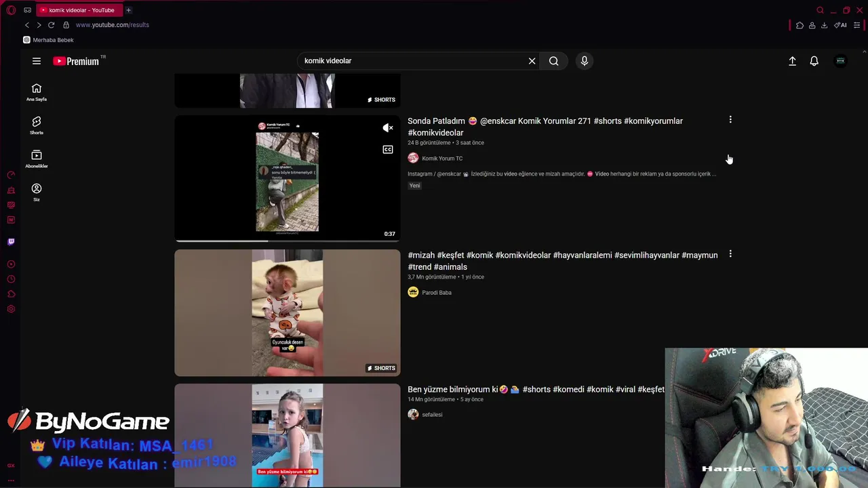This screenshot has width=868, height=488.
Task: Open the sefailesi channel link
Action: 432,415
